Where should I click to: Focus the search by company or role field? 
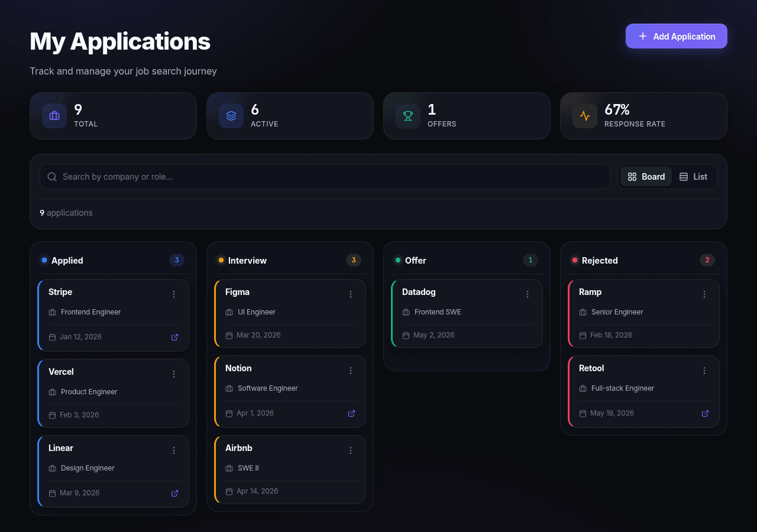point(325,177)
